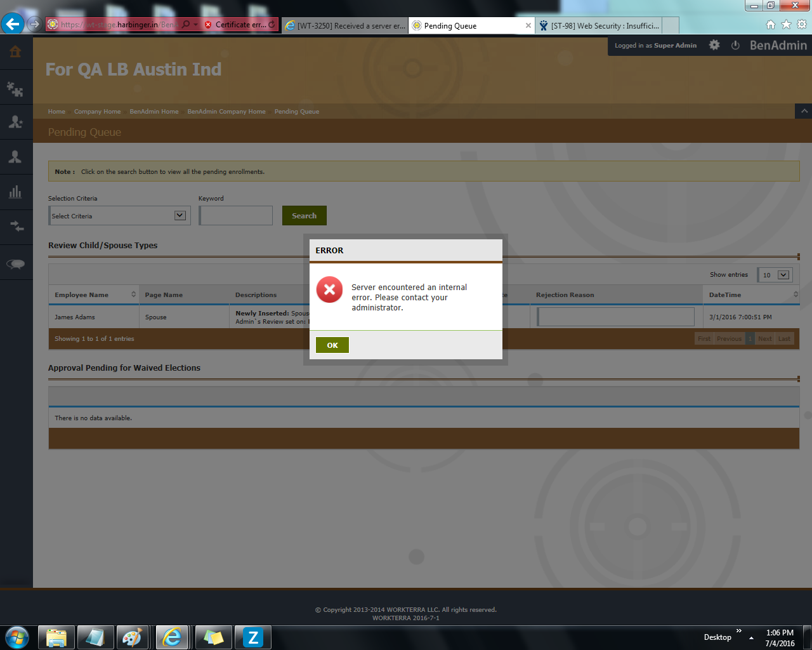Open the favorites star icon
This screenshot has height=650, width=812.
tap(786, 24)
